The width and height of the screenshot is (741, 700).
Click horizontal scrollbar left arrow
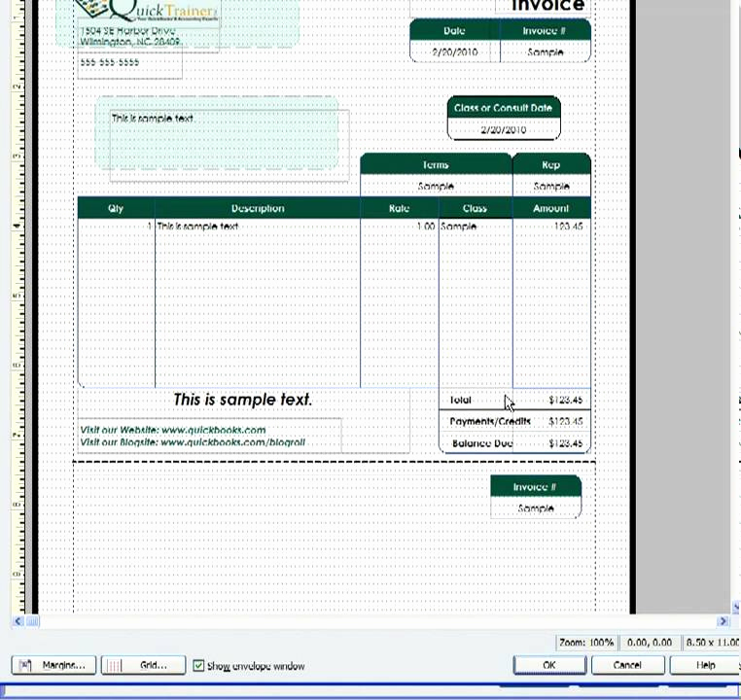click(18, 621)
